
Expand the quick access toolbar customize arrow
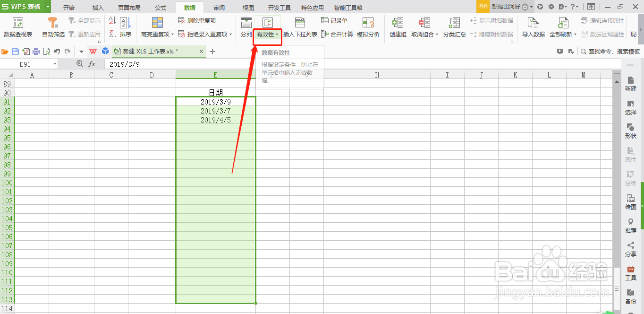point(81,52)
